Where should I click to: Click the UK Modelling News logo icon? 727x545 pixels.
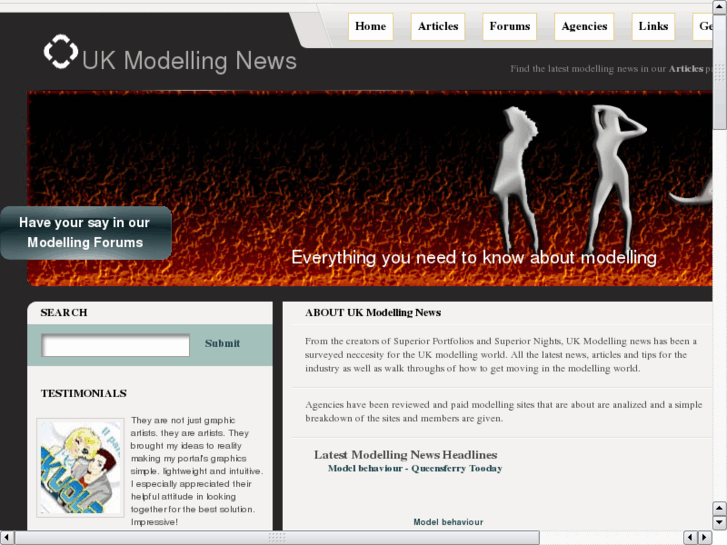[61, 51]
